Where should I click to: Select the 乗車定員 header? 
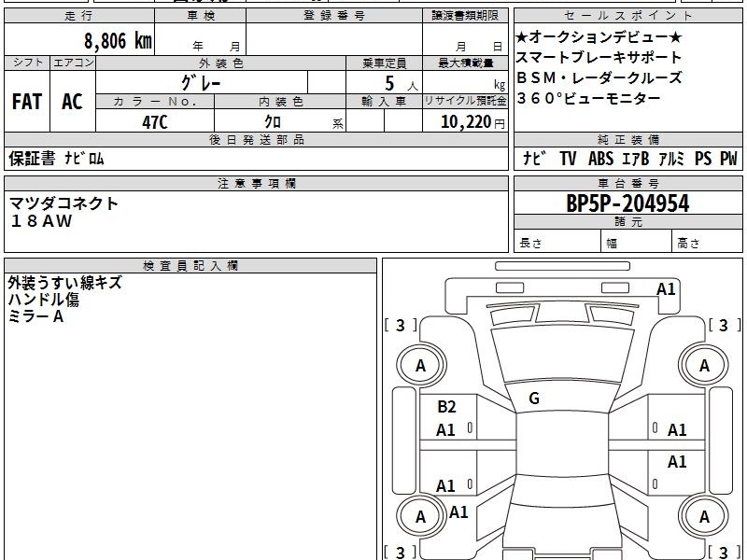click(x=384, y=63)
